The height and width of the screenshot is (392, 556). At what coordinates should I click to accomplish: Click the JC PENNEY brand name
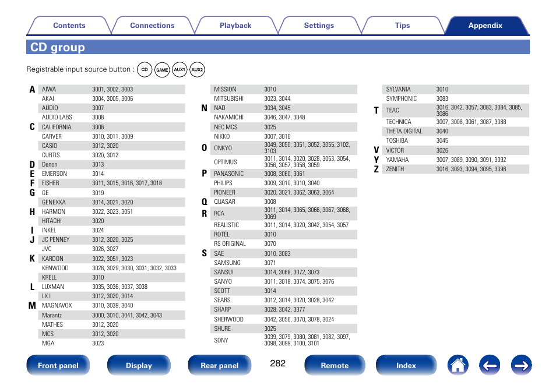click(56, 239)
